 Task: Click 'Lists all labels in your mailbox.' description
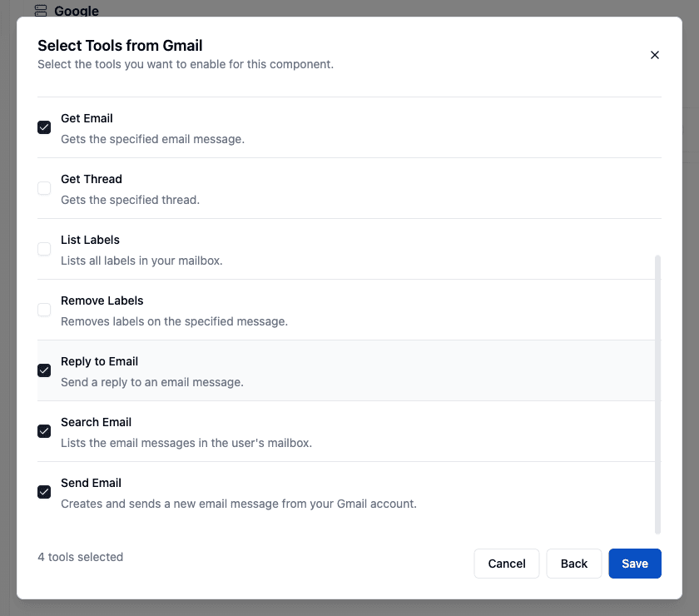[141, 261]
